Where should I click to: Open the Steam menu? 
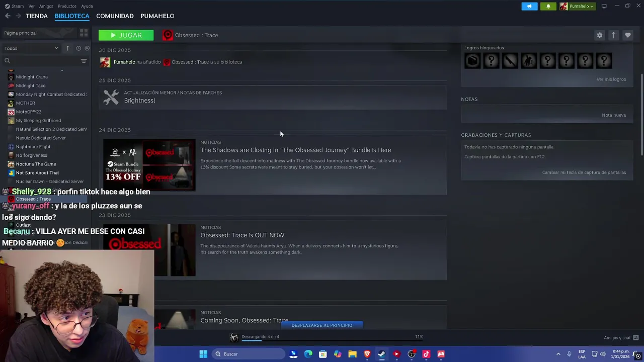[18, 6]
